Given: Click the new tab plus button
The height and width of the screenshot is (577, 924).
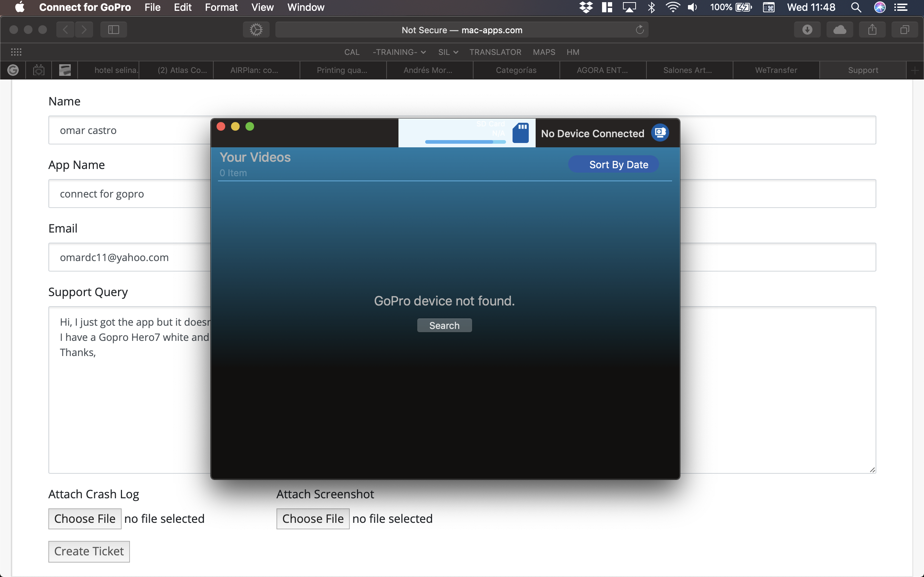Looking at the screenshot, I should click(915, 70).
